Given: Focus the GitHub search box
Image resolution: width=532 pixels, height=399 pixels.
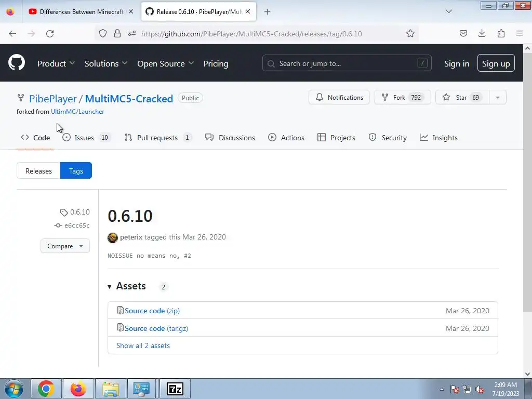Looking at the screenshot, I should coord(347,63).
